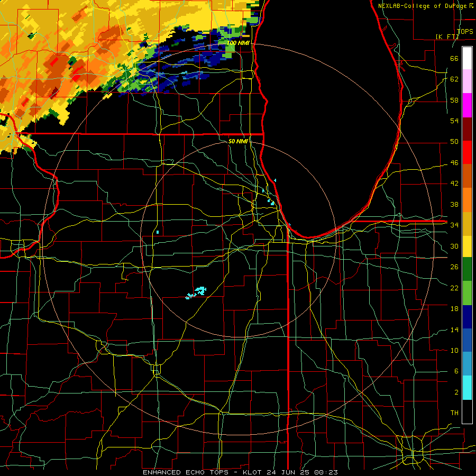Click the dark red 50-54 legend swatch
The image size is (476, 476).
tap(467, 129)
